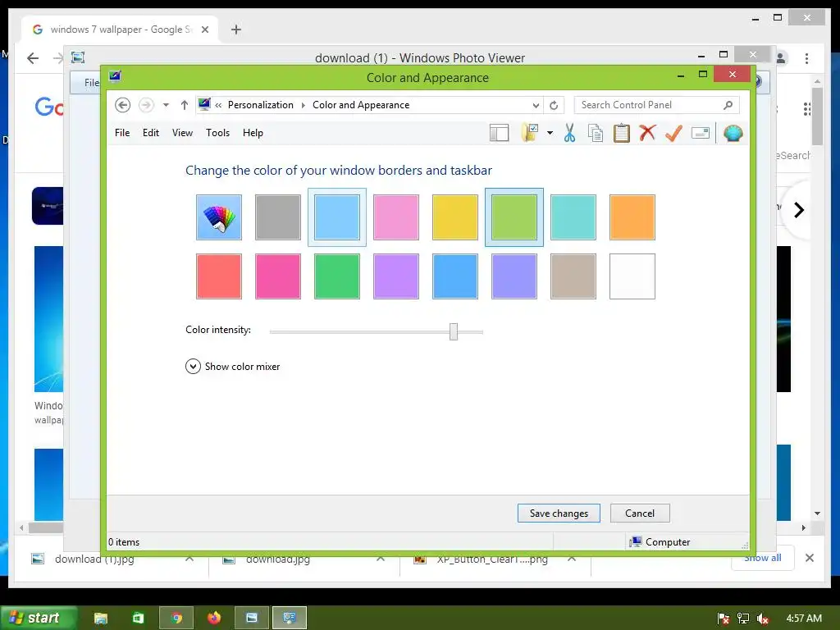Open the recent locations dropdown arrow

166,105
